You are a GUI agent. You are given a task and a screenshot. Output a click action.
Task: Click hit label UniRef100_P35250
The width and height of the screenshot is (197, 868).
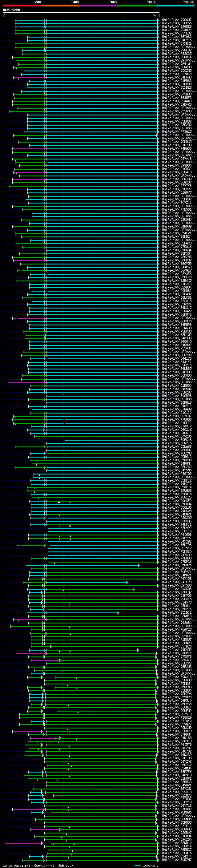177,125
